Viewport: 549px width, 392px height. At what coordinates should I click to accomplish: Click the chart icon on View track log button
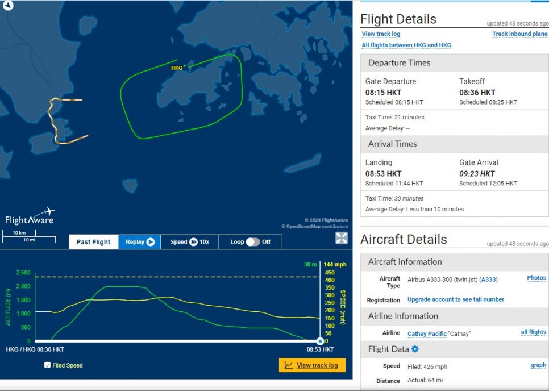click(x=289, y=365)
